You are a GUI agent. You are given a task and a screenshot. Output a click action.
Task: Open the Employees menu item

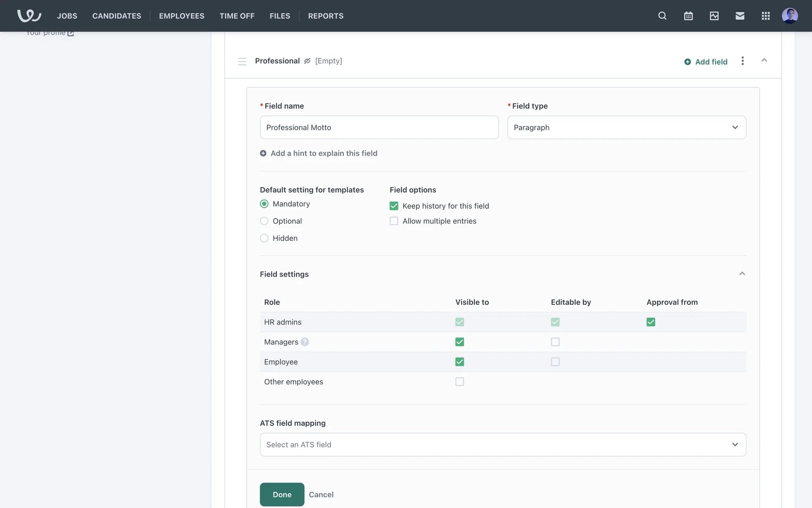(181, 16)
